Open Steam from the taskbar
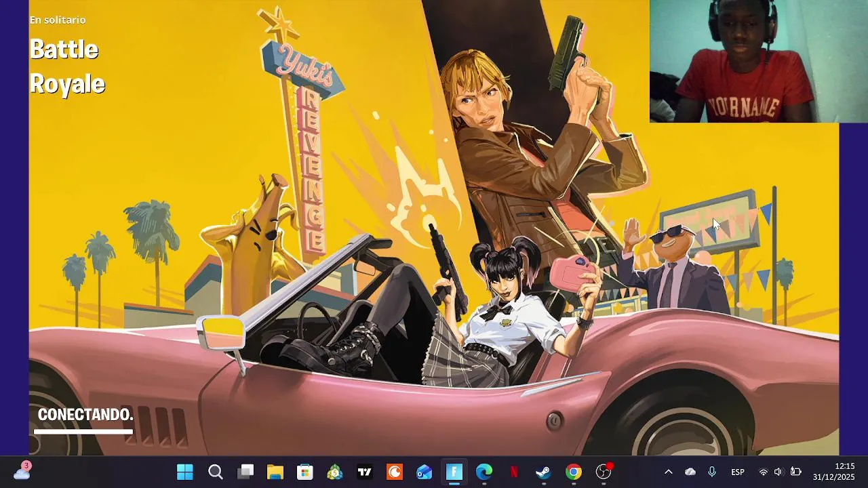This screenshot has height=488, width=868. coord(544,472)
